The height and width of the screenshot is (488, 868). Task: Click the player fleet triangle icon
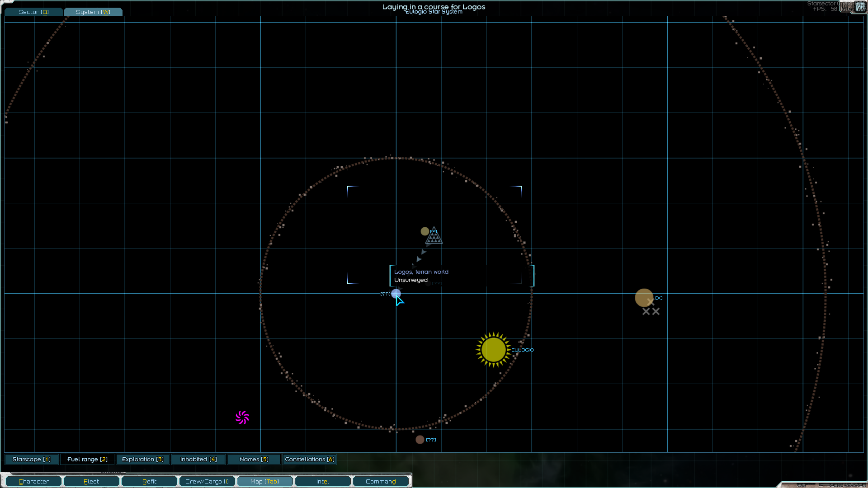pyautogui.click(x=434, y=236)
